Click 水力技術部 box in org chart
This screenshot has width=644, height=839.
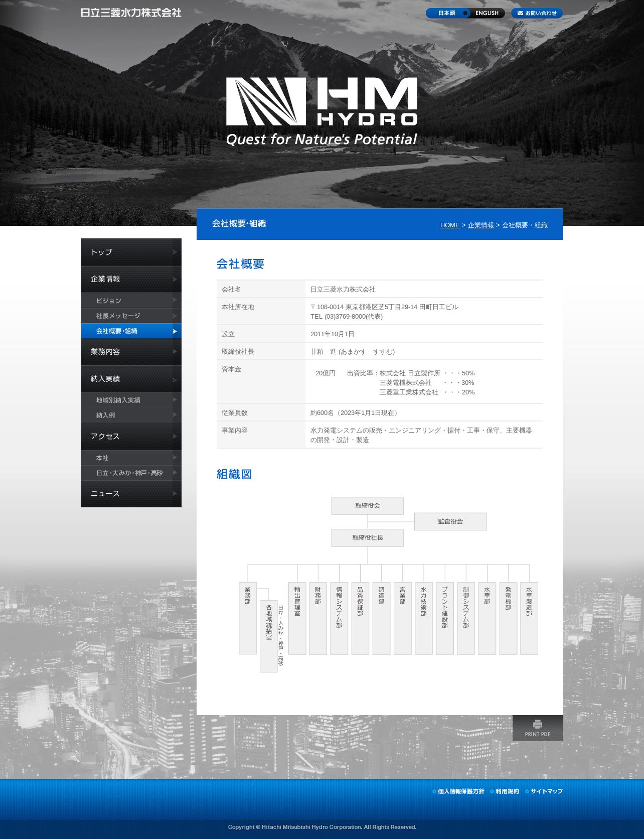(x=424, y=618)
